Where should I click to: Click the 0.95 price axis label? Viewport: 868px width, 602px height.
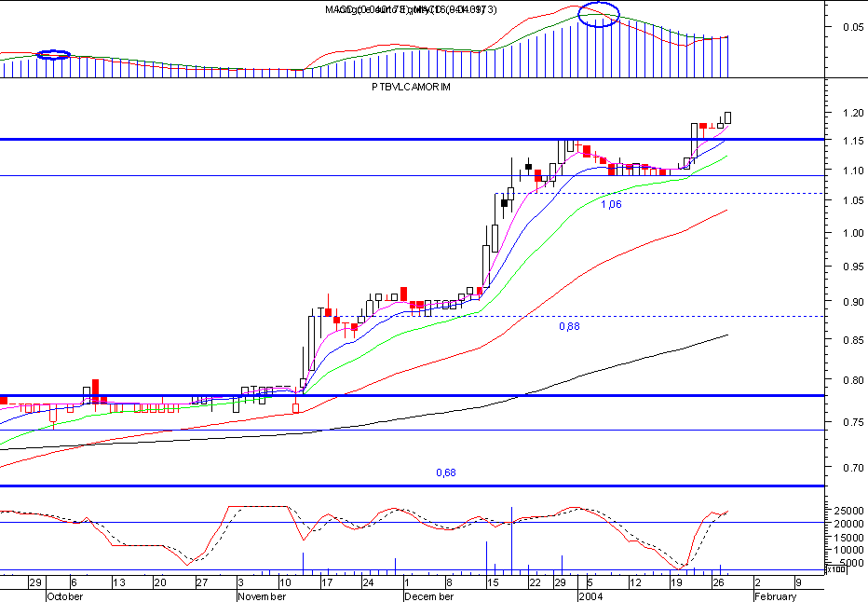click(853, 267)
